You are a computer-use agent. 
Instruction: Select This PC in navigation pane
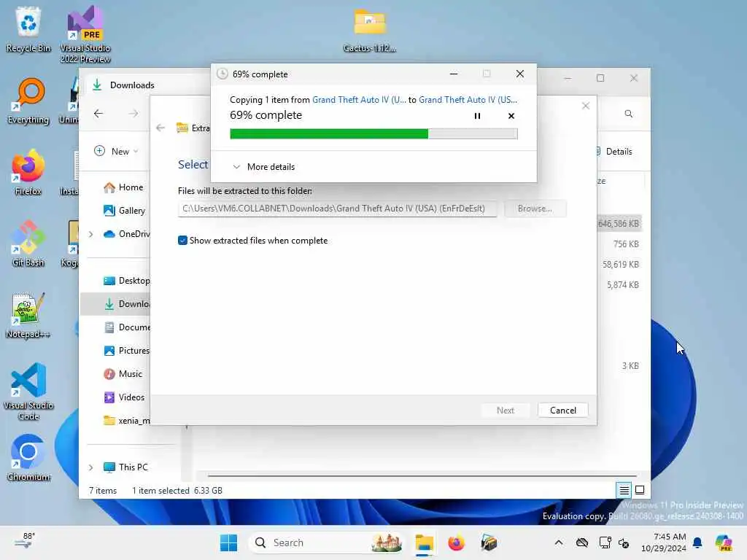click(x=126, y=467)
